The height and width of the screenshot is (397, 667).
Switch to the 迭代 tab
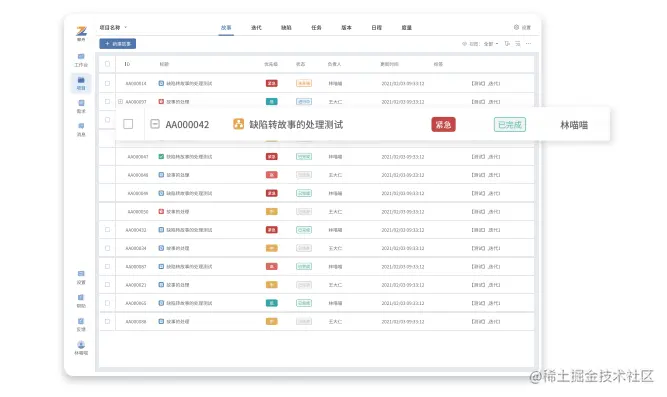pyautogui.click(x=256, y=28)
